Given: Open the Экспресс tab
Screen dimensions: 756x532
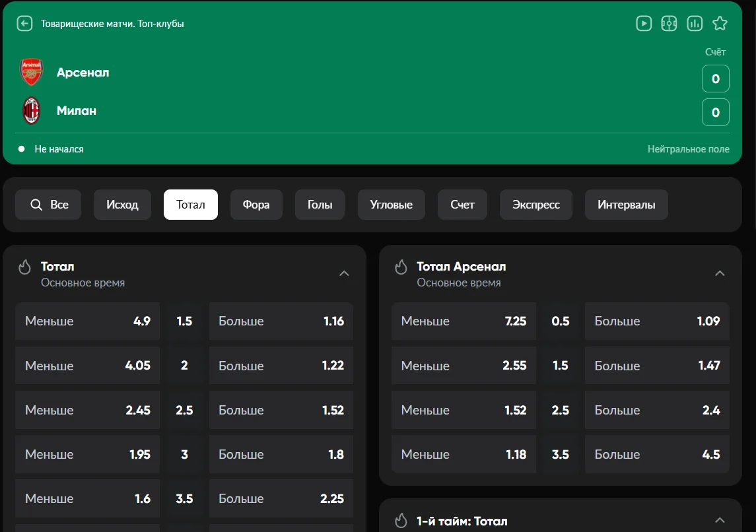Looking at the screenshot, I should point(535,205).
